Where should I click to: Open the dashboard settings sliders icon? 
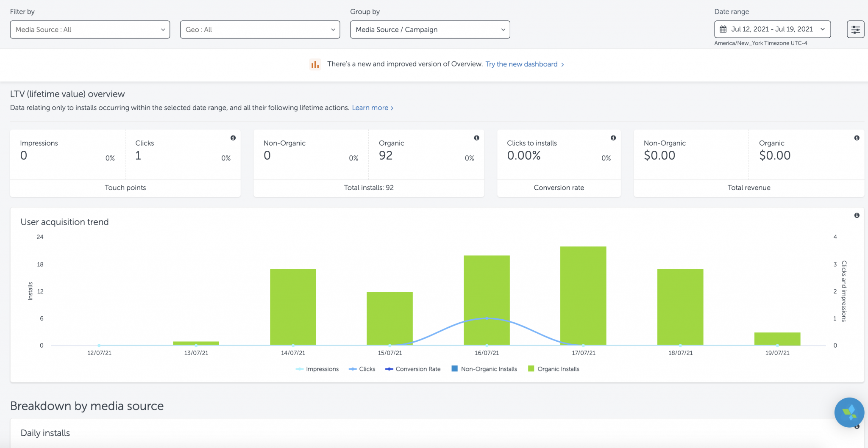(x=855, y=30)
